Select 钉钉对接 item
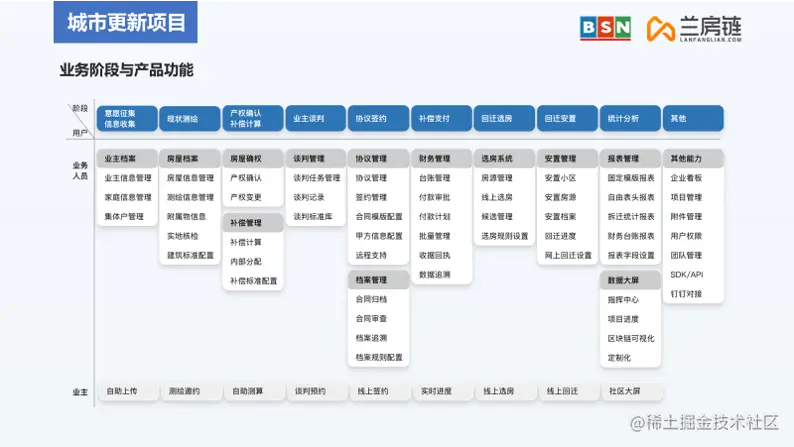The height and width of the screenshot is (447, 794). click(686, 294)
